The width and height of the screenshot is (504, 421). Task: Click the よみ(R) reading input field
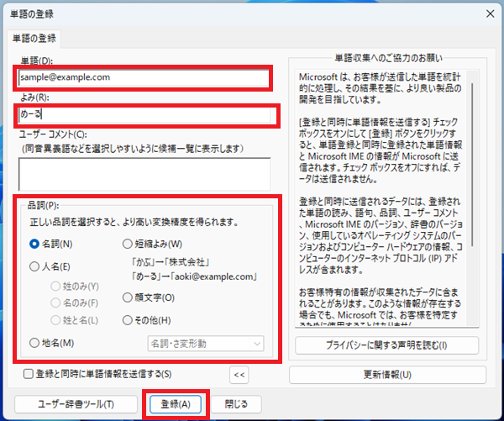tap(146, 114)
